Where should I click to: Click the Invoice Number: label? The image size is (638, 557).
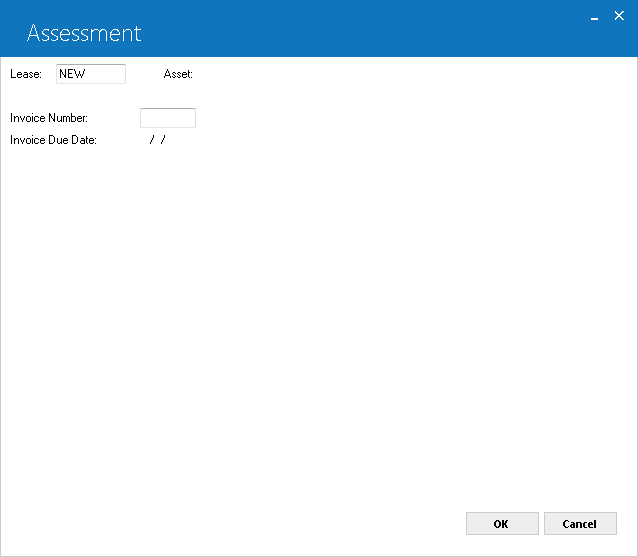coord(49,118)
